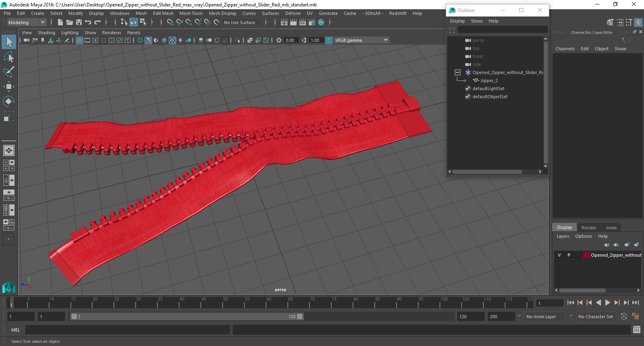Image resolution: width=644 pixels, height=346 pixels.
Task: Open the Deform menu
Action: [x=293, y=13]
